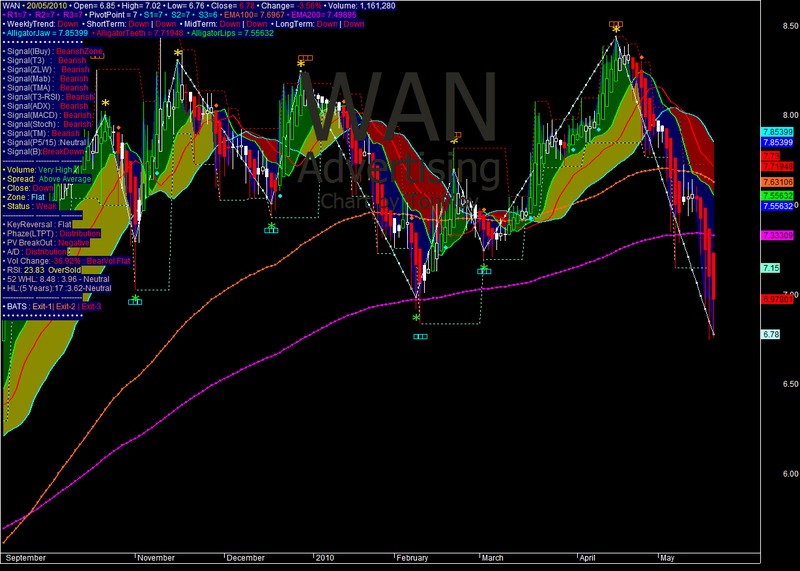Click Exit-3 in the BATS row
Image resolution: width=800 pixels, height=571 pixels.
[91, 307]
